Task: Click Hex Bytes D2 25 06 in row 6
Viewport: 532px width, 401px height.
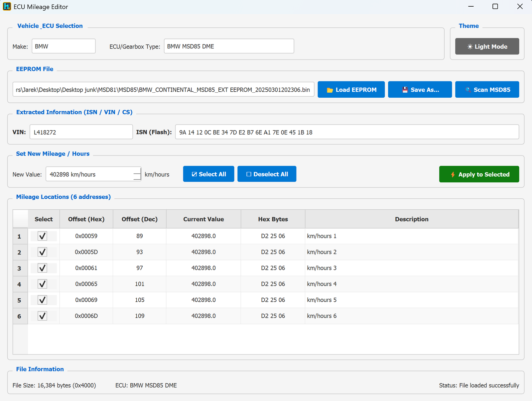Action: [273, 316]
